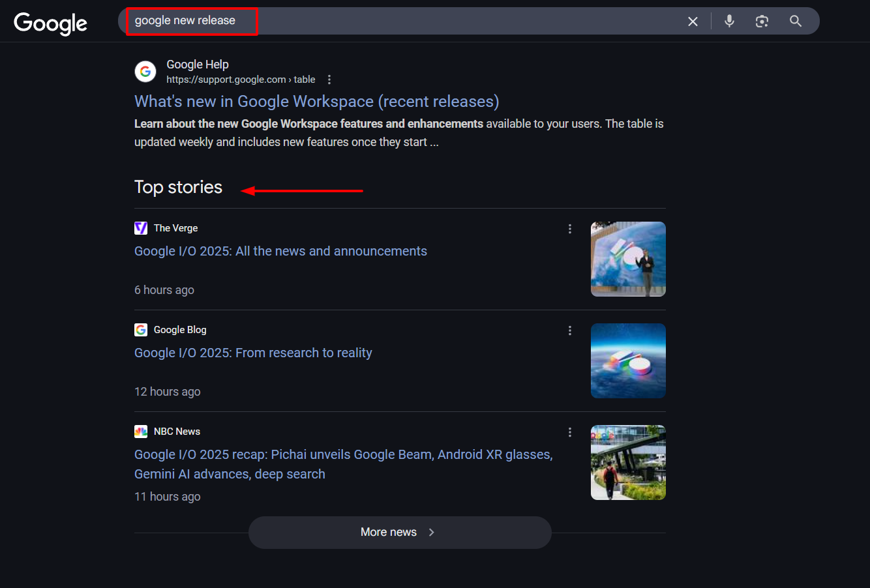Click The Verge favicon
The height and width of the screenshot is (588, 870).
click(x=141, y=228)
